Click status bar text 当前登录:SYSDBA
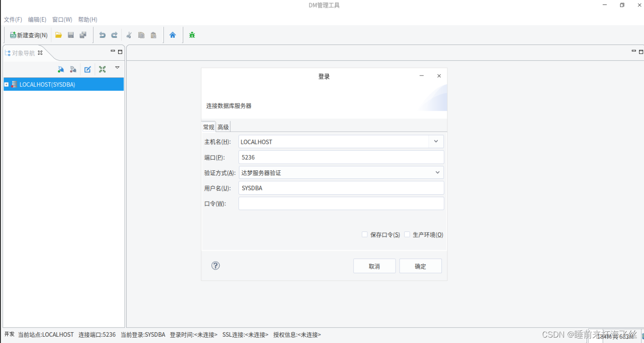644x343 pixels. tap(143, 335)
